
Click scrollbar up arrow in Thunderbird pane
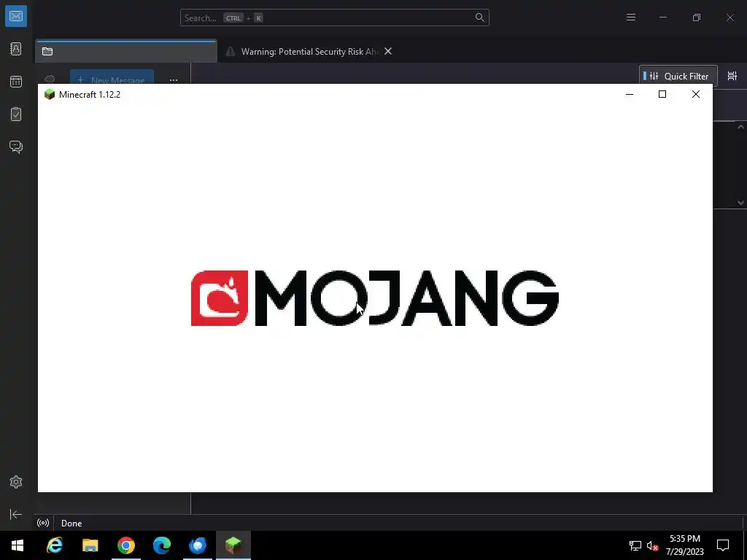(x=740, y=127)
